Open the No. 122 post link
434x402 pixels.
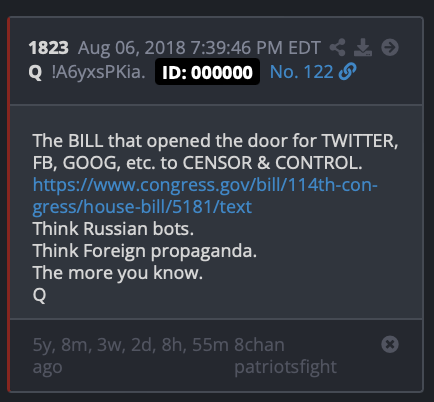[301, 72]
